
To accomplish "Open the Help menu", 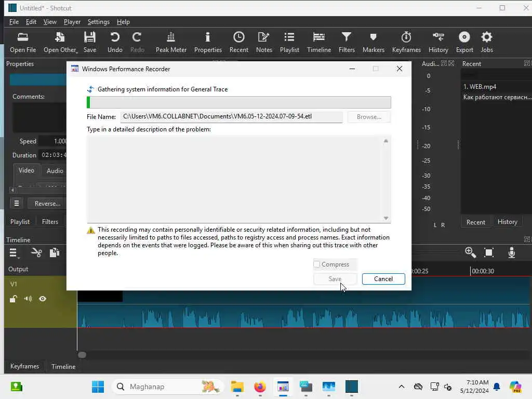I will (123, 22).
